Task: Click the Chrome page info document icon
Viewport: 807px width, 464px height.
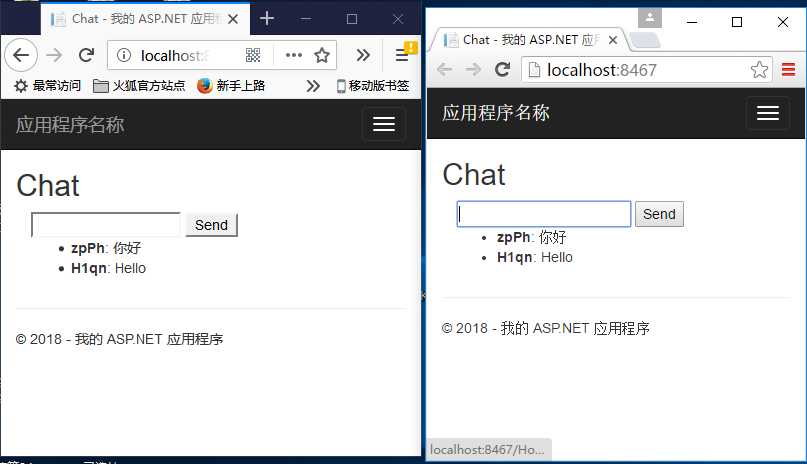Action: (x=535, y=69)
